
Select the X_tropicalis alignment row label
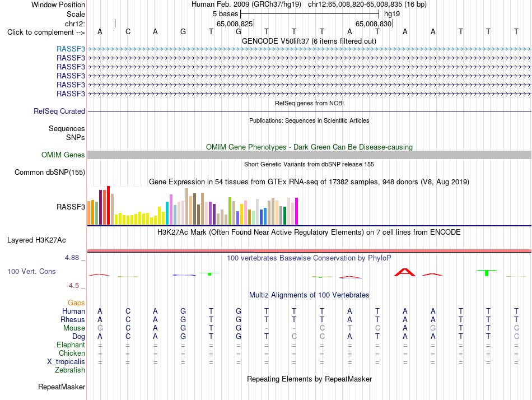click(x=66, y=362)
